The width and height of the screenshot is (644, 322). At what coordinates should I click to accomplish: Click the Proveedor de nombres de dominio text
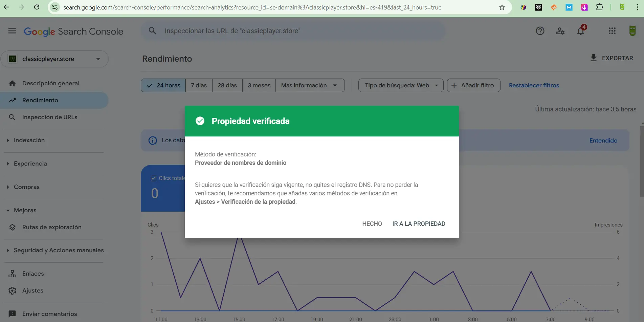[x=241, y=163]
